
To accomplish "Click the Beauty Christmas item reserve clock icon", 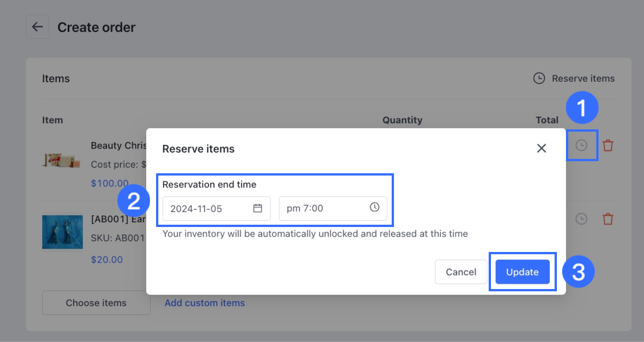I will [x=581, y=145].
